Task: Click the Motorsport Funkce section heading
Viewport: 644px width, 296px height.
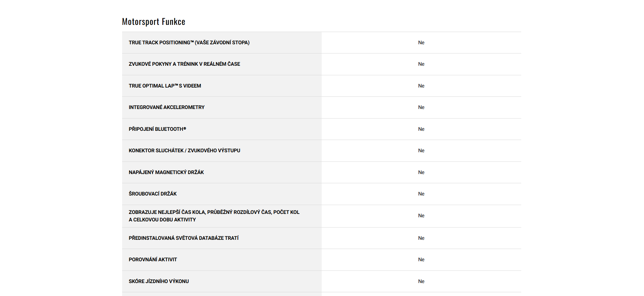Action: 153,22
